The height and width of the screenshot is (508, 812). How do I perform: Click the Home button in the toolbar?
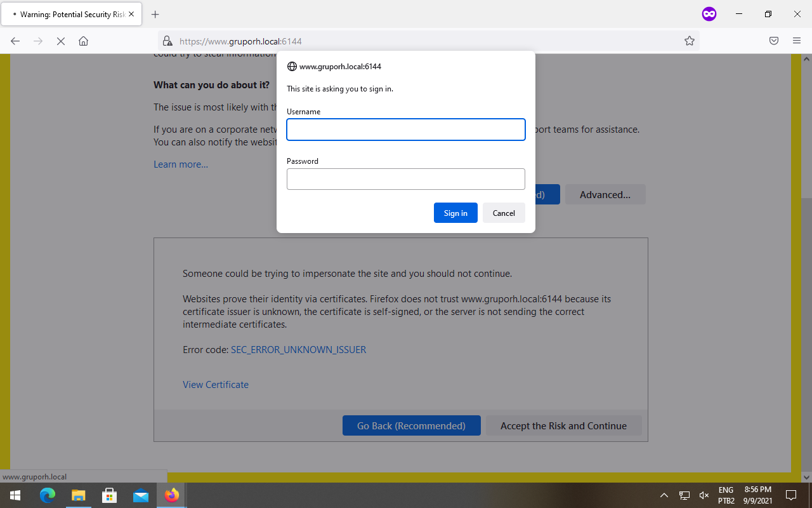(83, 41)
